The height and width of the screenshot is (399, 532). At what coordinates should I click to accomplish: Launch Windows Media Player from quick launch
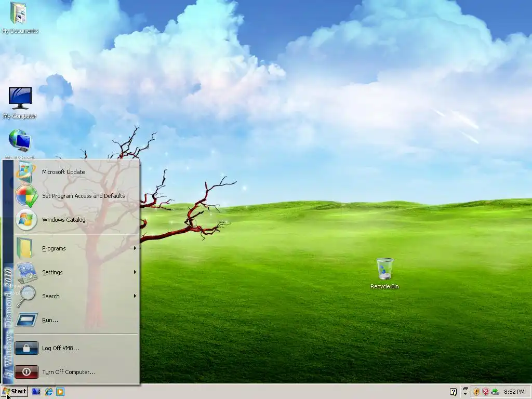coord(60,392)
